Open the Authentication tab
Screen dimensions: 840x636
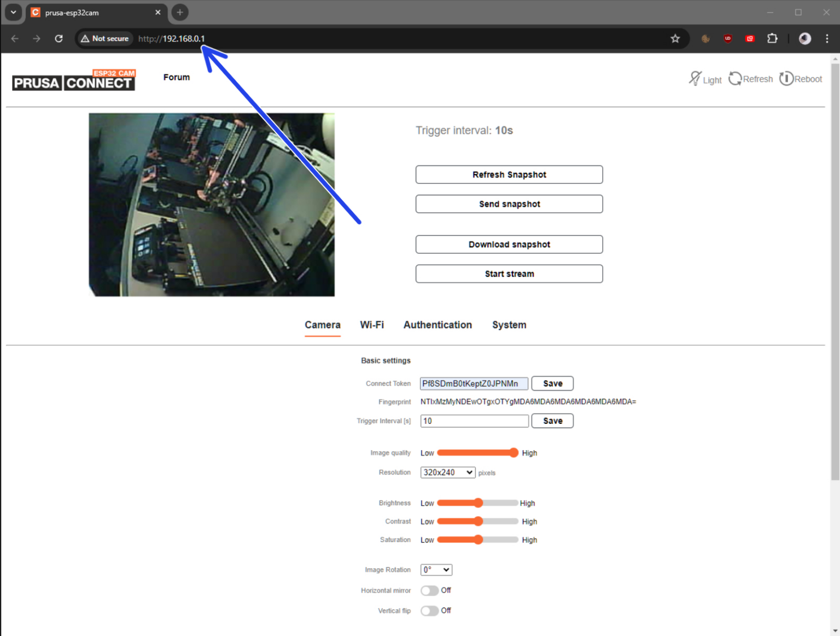(437, 324)
